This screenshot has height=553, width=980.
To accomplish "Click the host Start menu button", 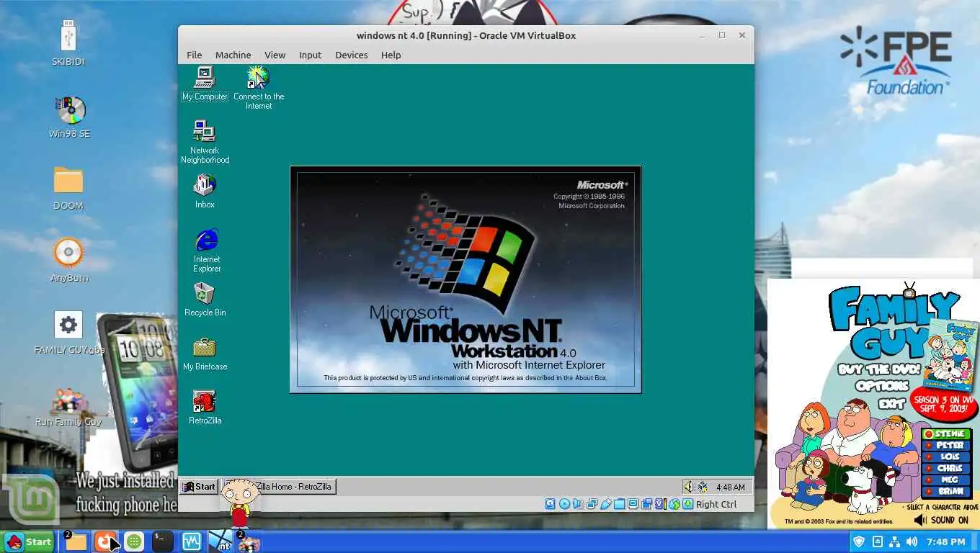I will (29, 542).
